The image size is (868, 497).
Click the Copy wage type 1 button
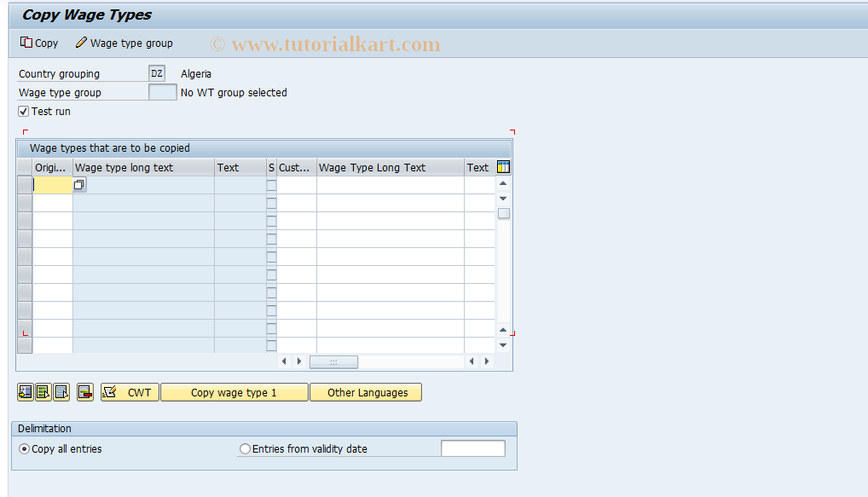tap(234, 392)
